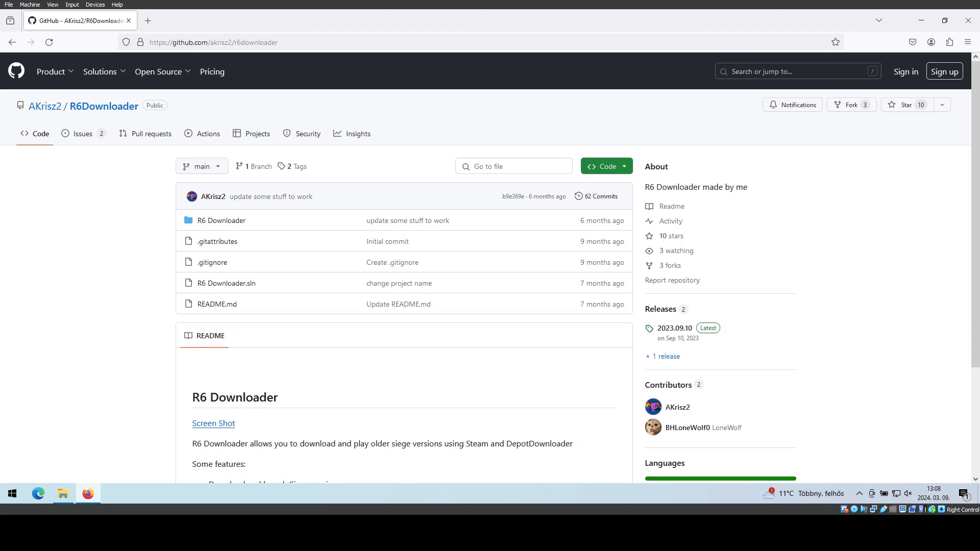Open the R6 Downloader.sln file
Image resolution: width=980 pixels, height=551 pixels.
click(227, 283)
